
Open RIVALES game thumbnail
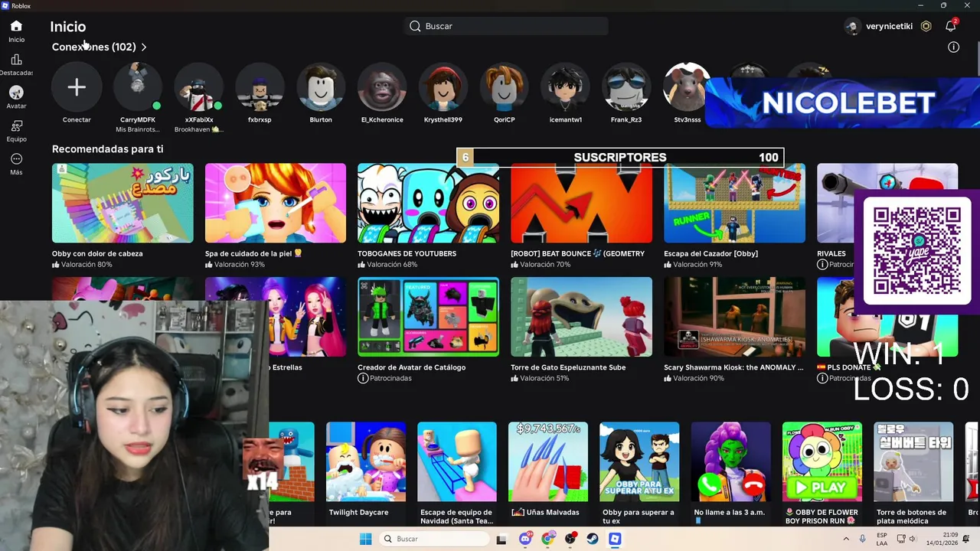coord(835,203)
